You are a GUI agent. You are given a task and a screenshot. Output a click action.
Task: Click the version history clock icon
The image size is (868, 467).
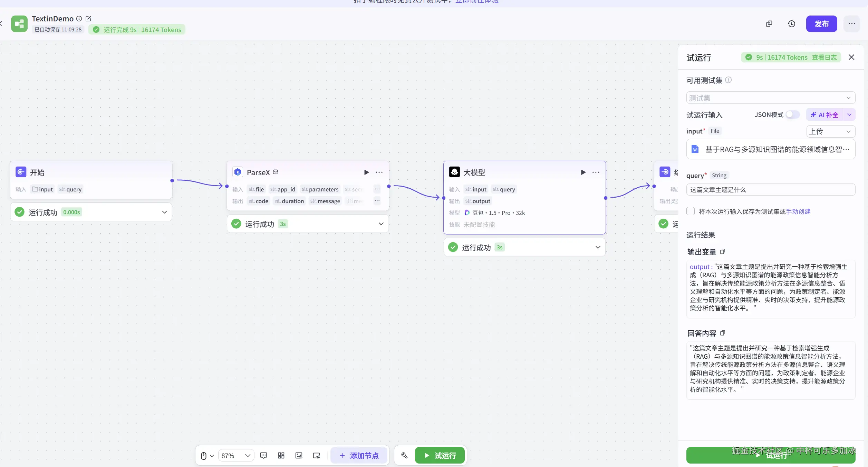point(791,24)
